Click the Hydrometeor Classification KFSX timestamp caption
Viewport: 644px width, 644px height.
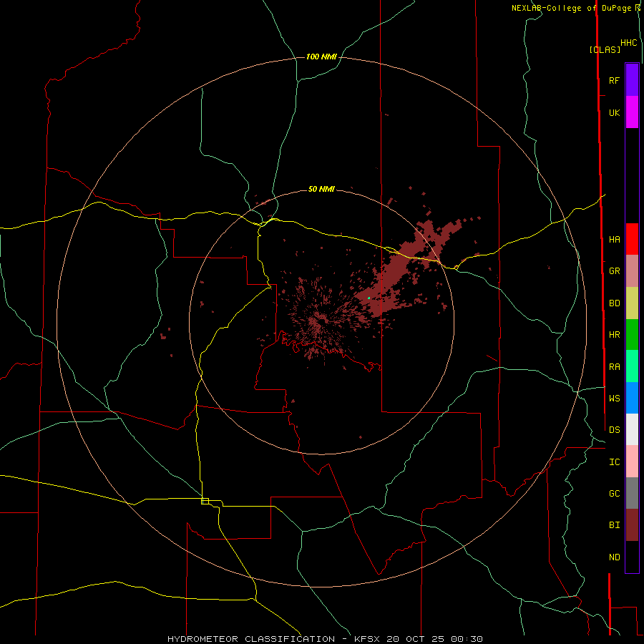tap(325, 639)
